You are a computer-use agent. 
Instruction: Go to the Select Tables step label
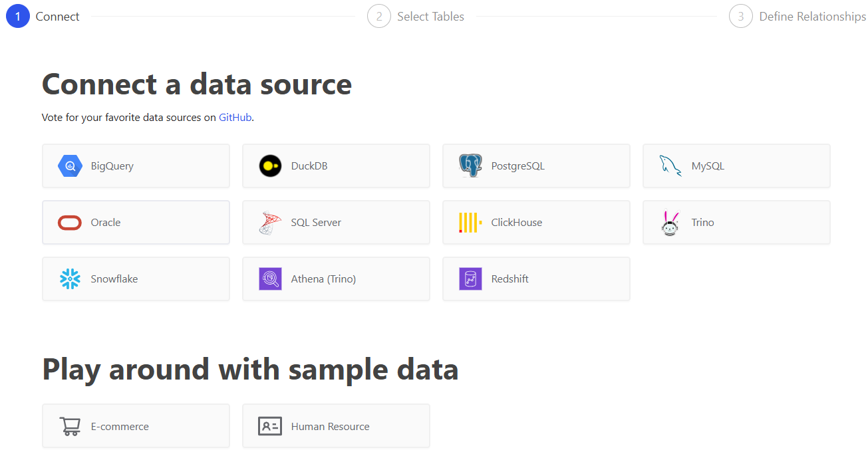pos(431,17)
